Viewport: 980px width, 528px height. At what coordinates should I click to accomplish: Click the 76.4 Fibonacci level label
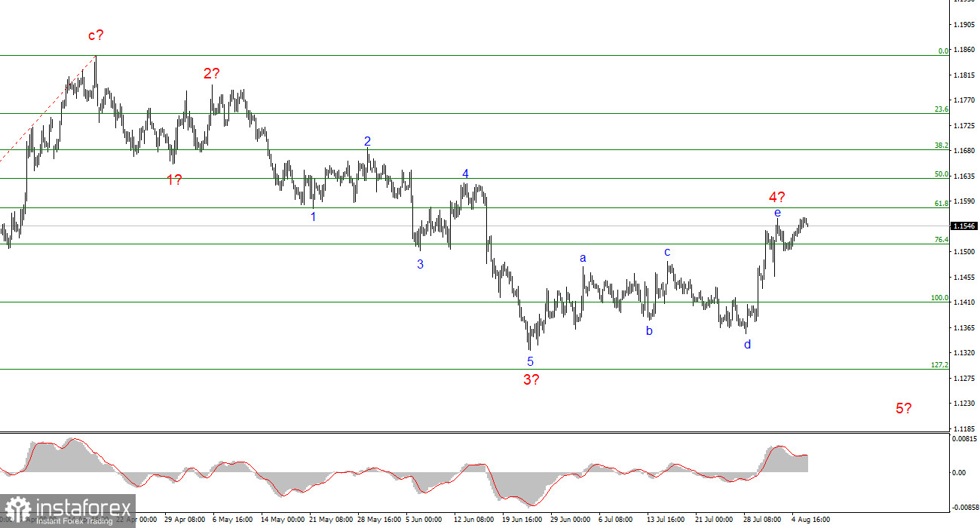click(x=942, y=240)
